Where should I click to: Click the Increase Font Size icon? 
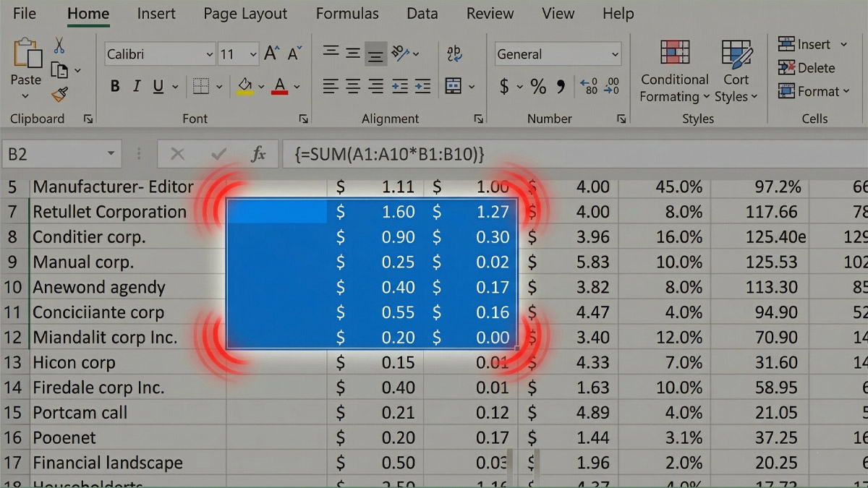pyautogui.click(x=271, y=53)
